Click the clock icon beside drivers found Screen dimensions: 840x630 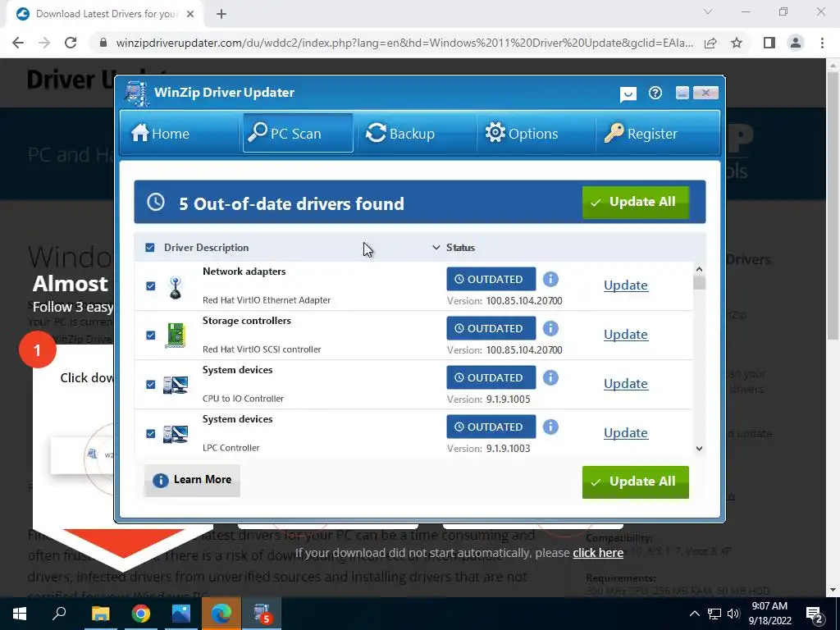coord(156,203)
